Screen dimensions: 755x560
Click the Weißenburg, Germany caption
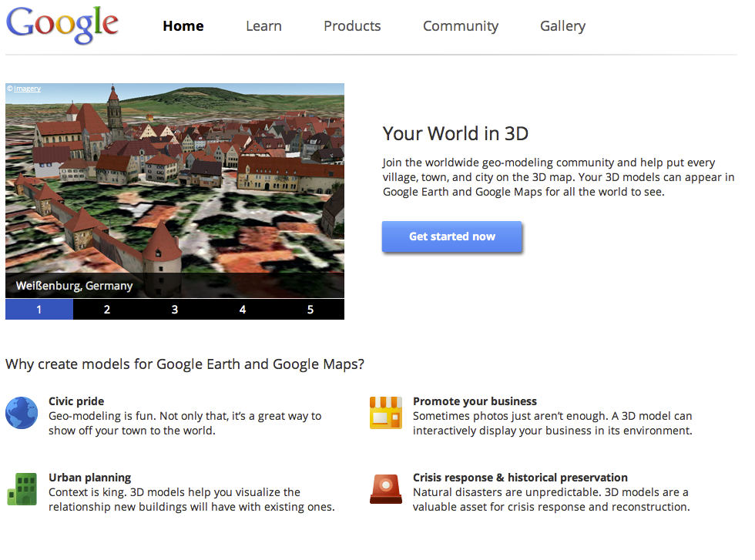click(x=74, y=286)
